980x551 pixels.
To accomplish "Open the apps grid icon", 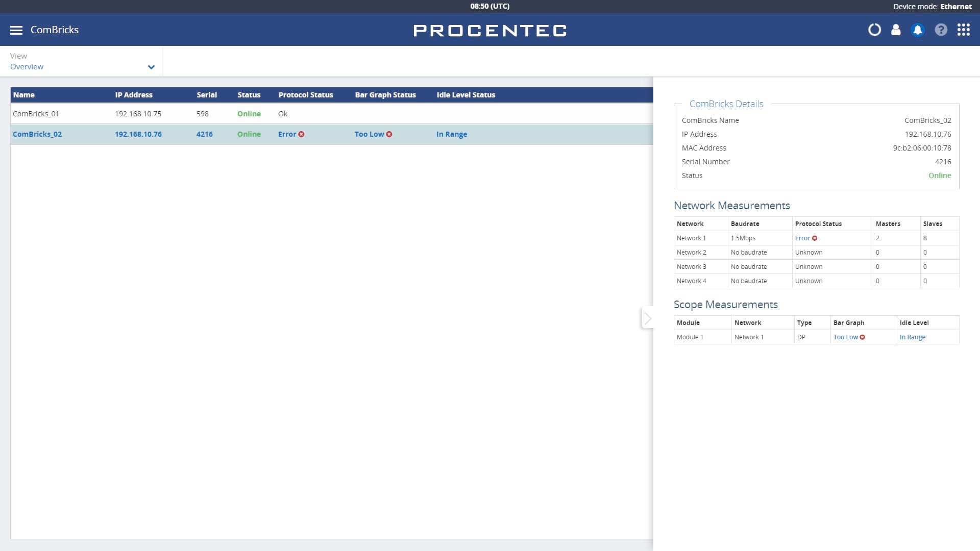I will tap(963, 30).
